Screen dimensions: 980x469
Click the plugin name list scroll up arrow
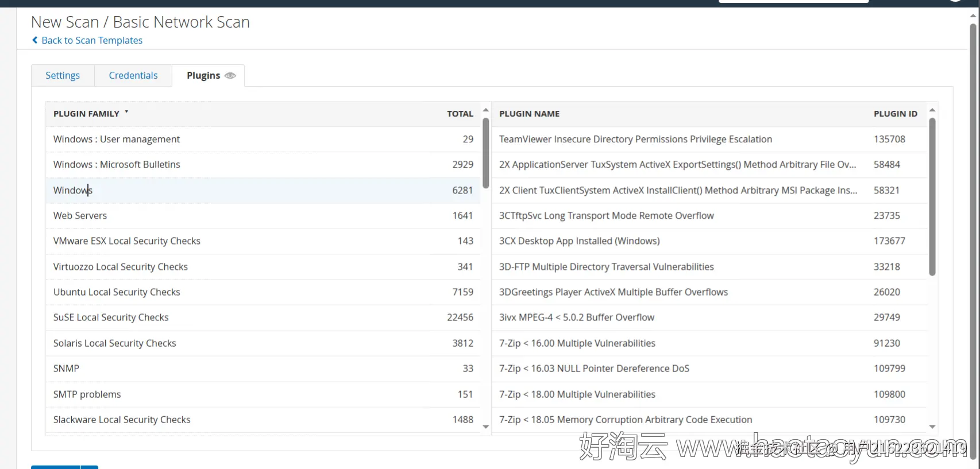coord(932,110)
